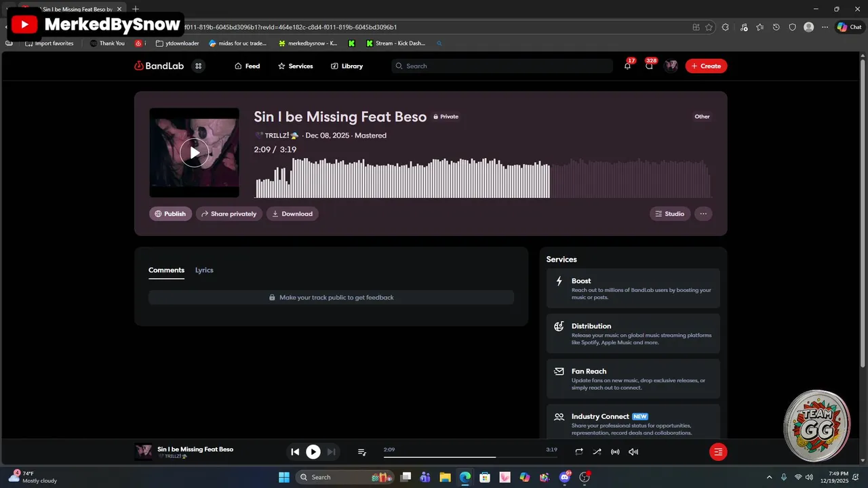Open the Fan Reach service card
Image resolution: width=868 pixels, height=488 pixels.
click(633, 379)
